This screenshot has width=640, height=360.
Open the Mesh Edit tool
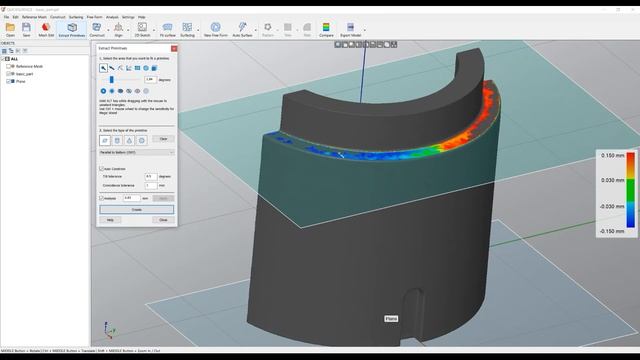46,29
